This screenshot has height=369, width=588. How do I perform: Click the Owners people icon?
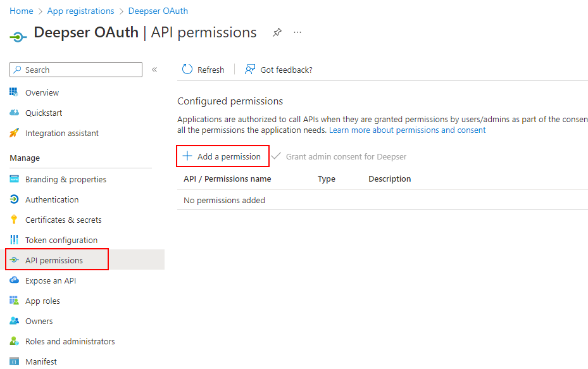14,321
